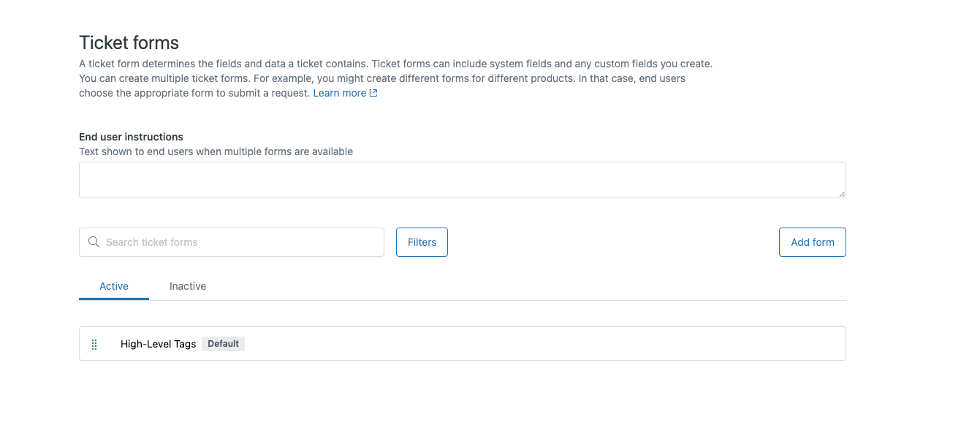Click the divider line right of the Inactive tab

[512, 300]
